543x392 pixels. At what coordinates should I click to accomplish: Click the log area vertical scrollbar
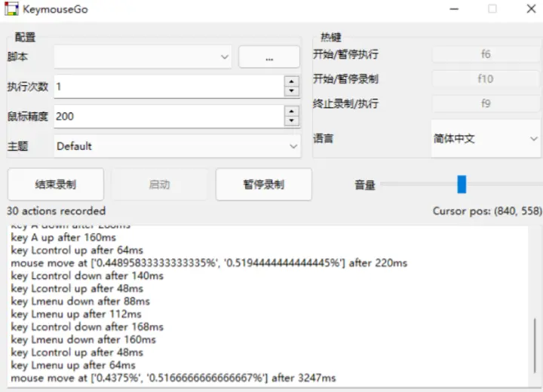pos(535,346)
